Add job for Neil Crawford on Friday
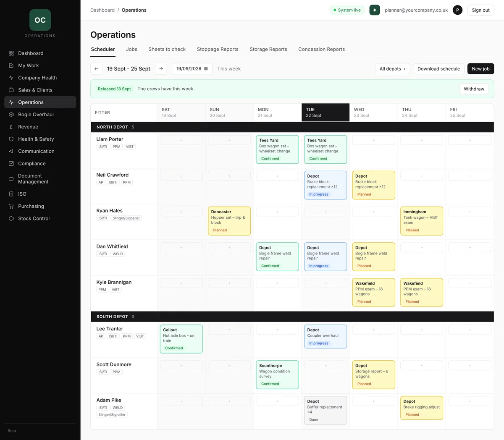 [470, 176]
